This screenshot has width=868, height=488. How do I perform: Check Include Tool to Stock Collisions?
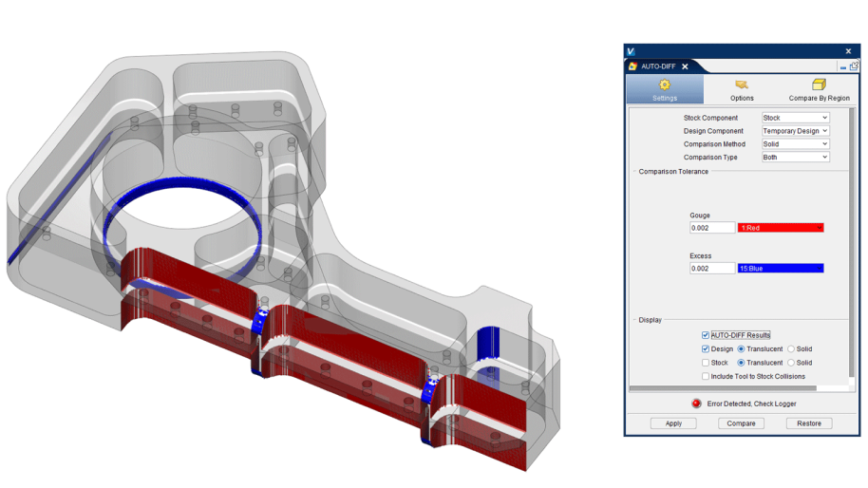coord(706,376)
